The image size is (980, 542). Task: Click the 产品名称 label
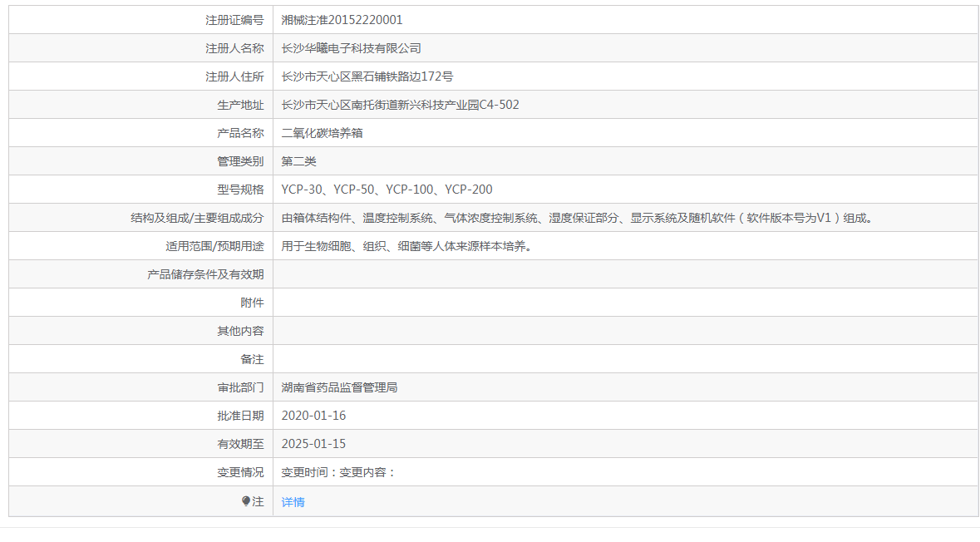(240, 133)
